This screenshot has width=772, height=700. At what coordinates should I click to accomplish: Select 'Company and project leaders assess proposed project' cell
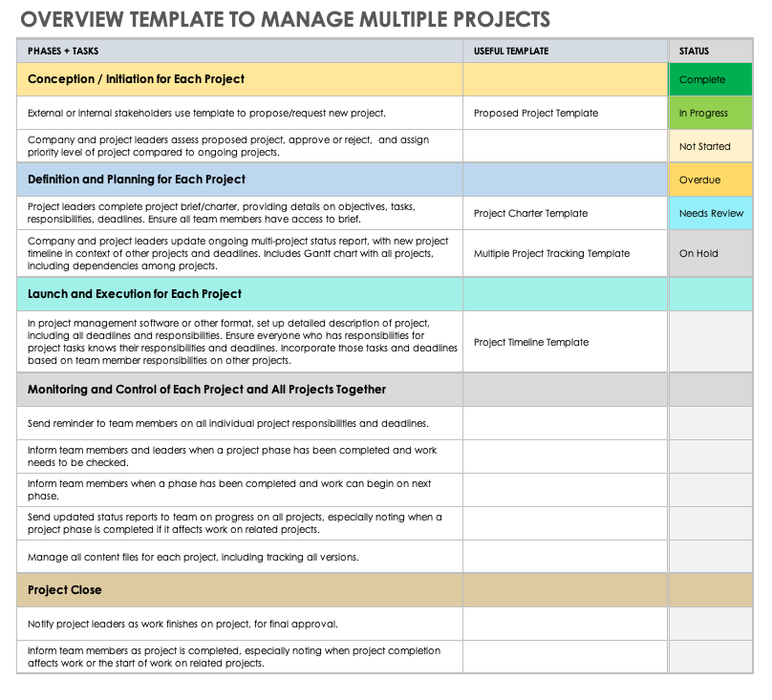tap(240, 146)
